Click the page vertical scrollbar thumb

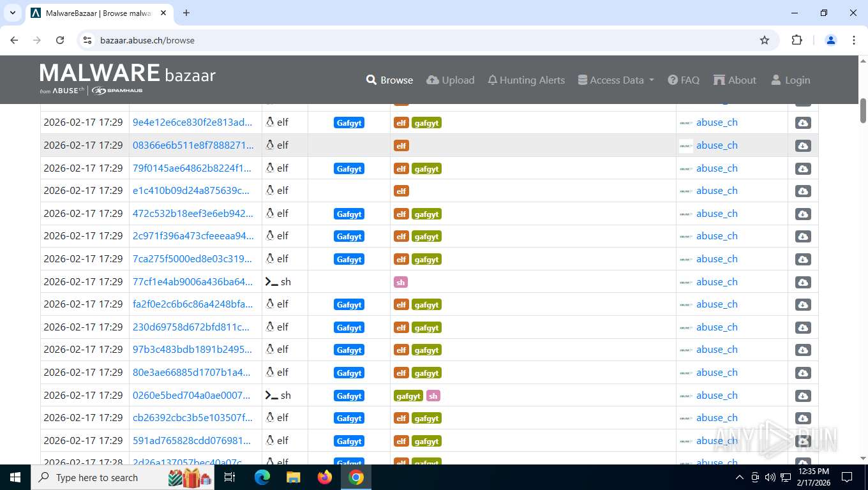click(863, 110)
